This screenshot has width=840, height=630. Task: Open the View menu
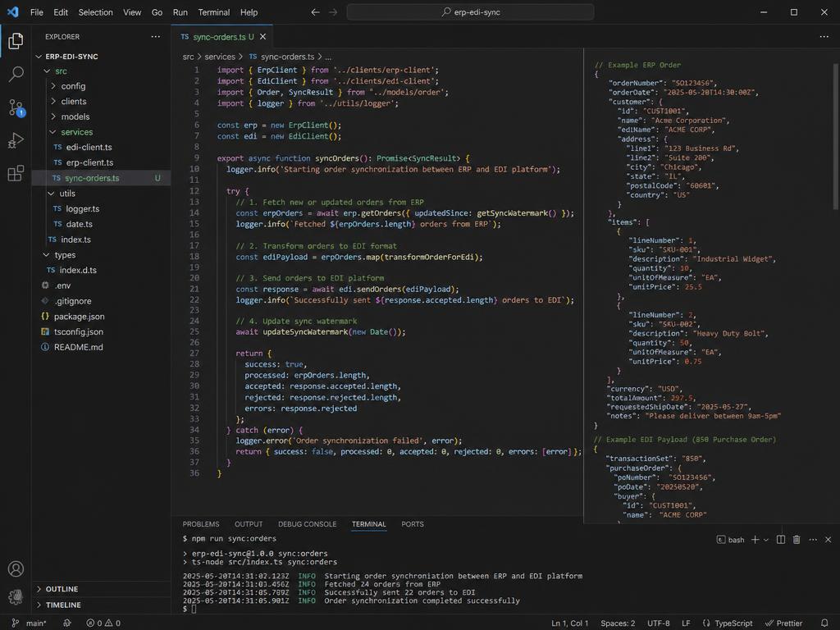click(132, 11)
